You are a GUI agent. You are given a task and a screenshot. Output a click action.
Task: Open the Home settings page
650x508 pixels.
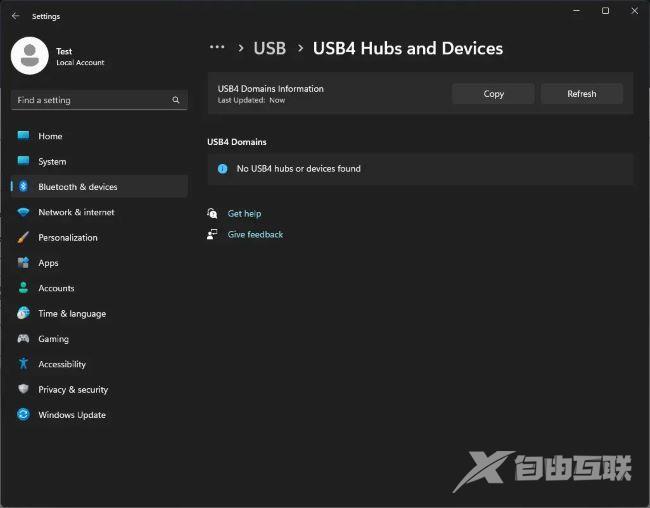click(99, 136)
